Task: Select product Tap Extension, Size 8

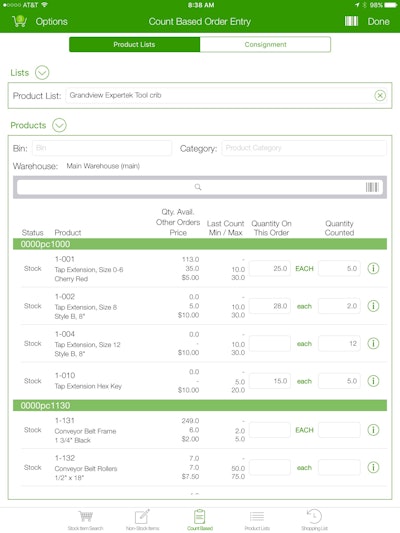Action: (86, 307)
